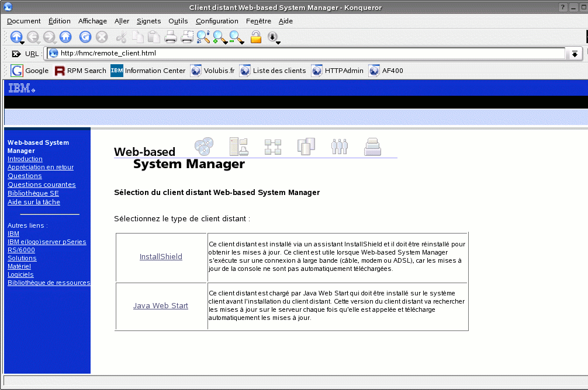Click the Find text magnifier icon
The image size is (588, 390).
tap(203, 37)
